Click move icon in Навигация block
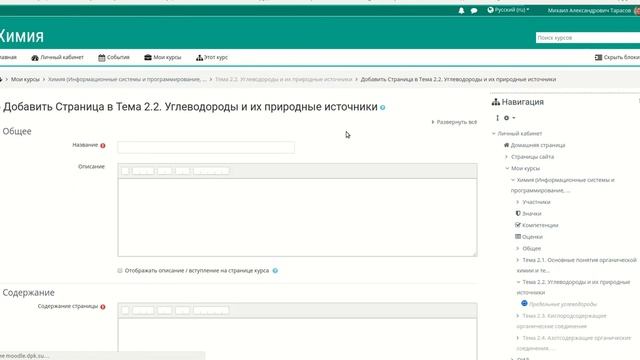 (x=497, y=118)
